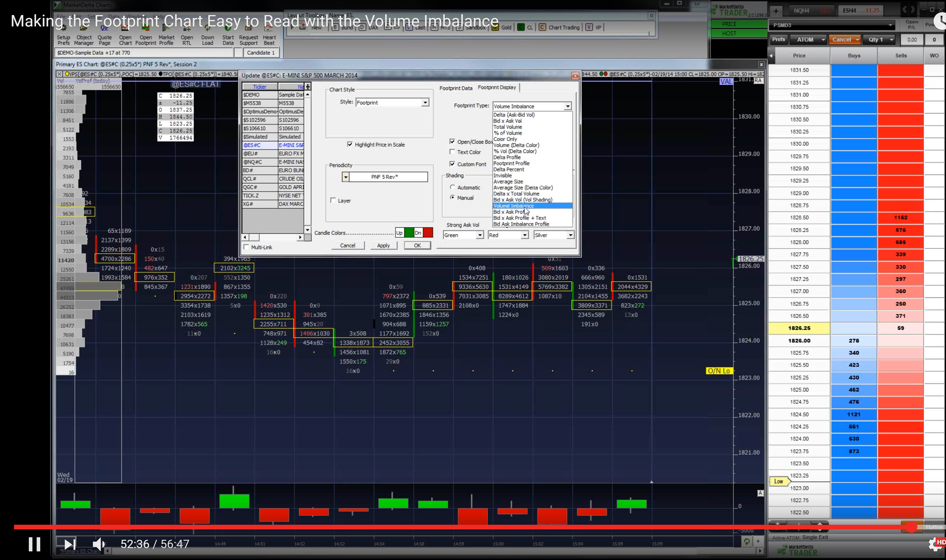Click the Apply button
The width and height of the screenshot is (946, 560).
383,245
